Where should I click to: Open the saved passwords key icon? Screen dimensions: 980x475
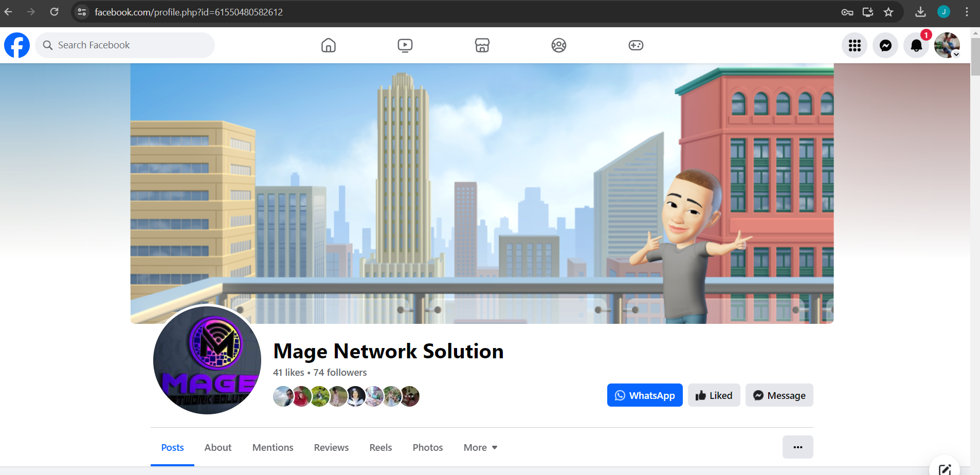[x=847, y=12]
